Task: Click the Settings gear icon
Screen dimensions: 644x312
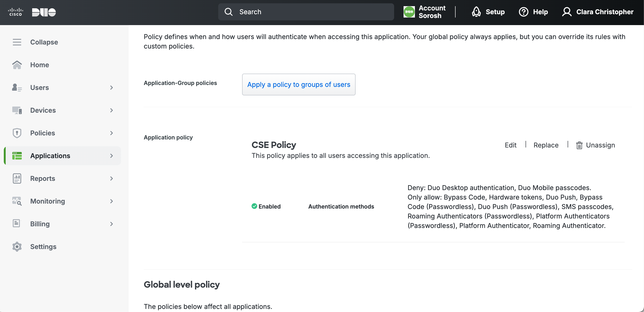Action: 17,247
